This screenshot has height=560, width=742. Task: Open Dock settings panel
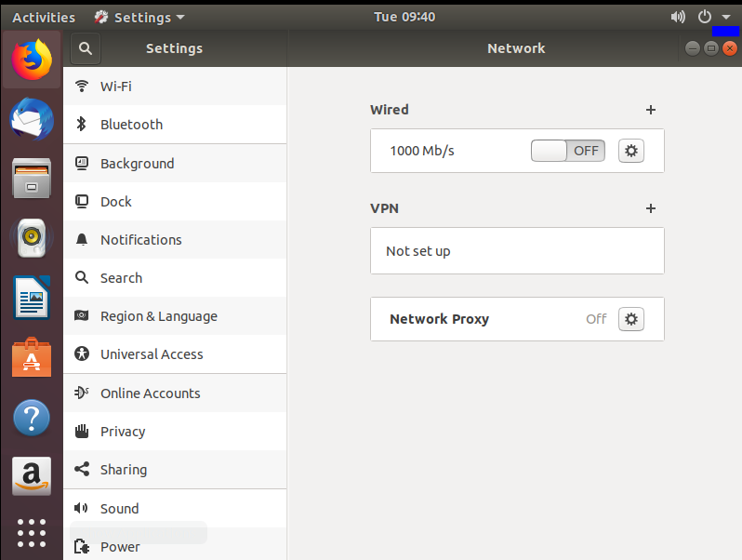pos(175,202)
